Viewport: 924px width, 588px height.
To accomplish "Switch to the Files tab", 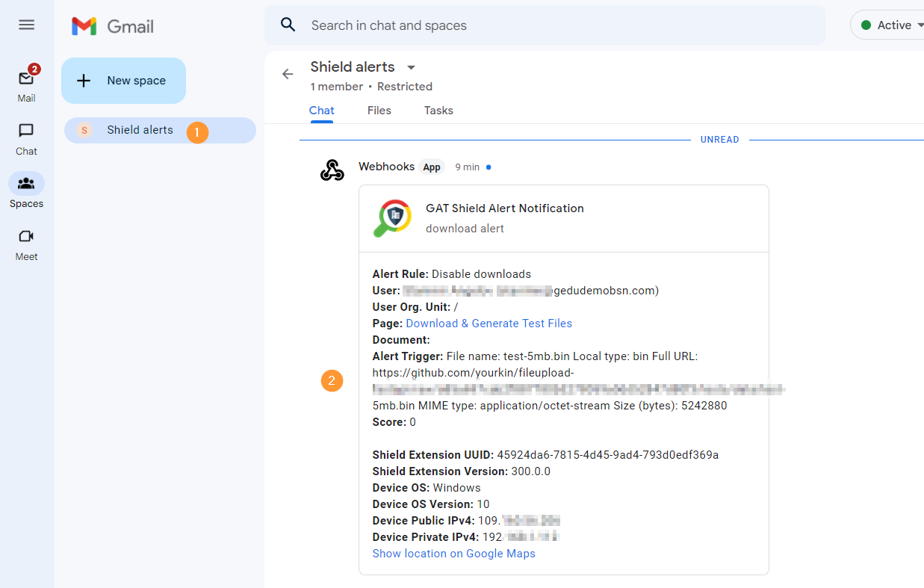I will (x=379, y=111).
